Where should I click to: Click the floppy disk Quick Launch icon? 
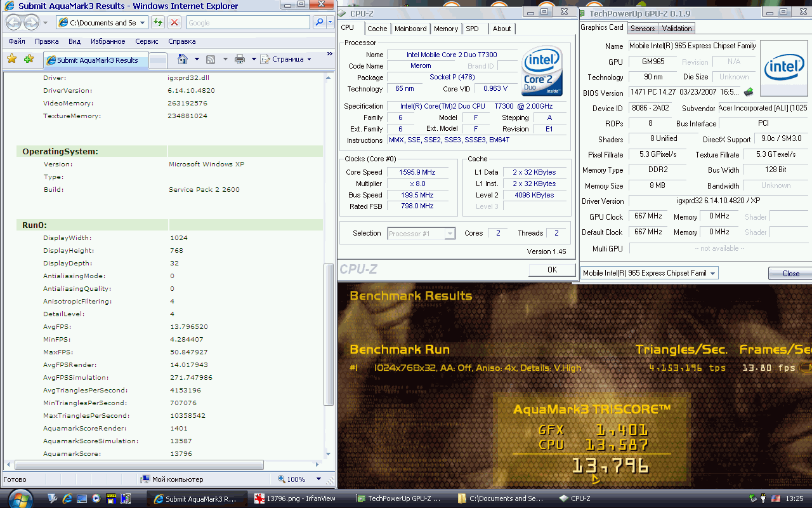point(111,498)
